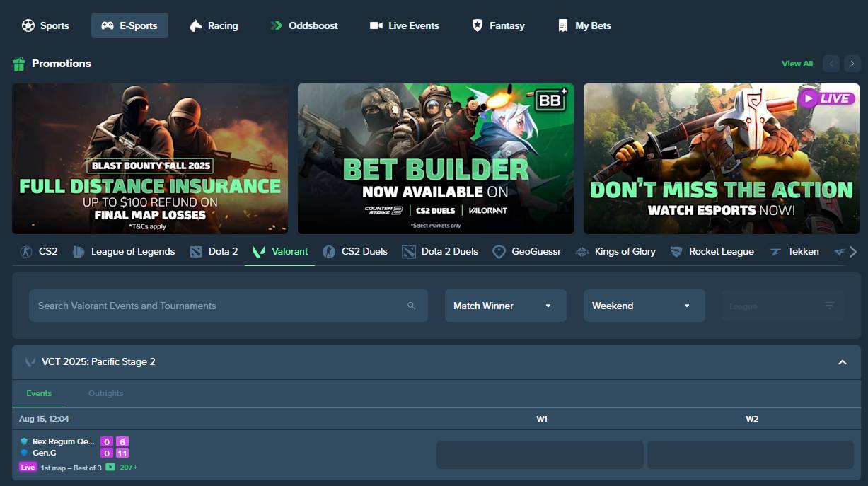Click the Rocket League icon
The height and width of the screenshot is (486, 868).
click(676, 252)
